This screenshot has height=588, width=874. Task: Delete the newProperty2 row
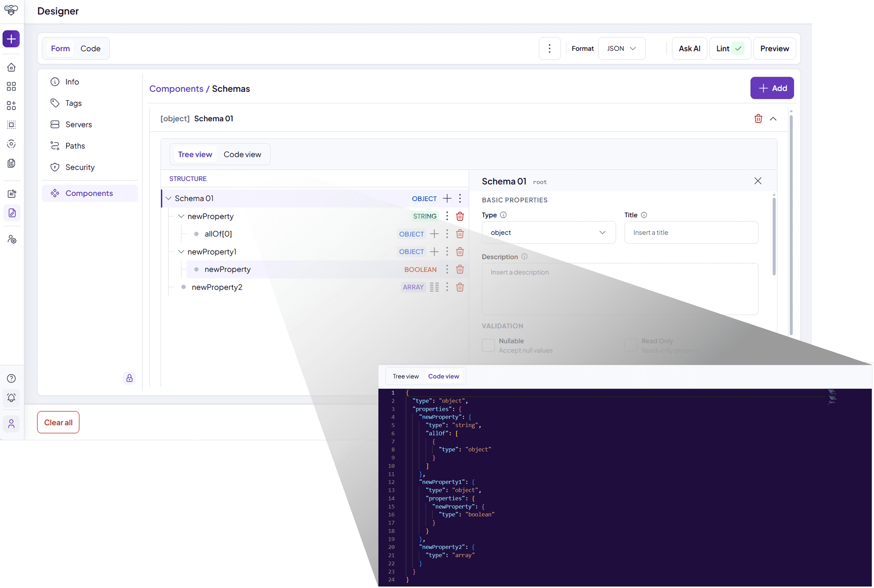[460, 287]
